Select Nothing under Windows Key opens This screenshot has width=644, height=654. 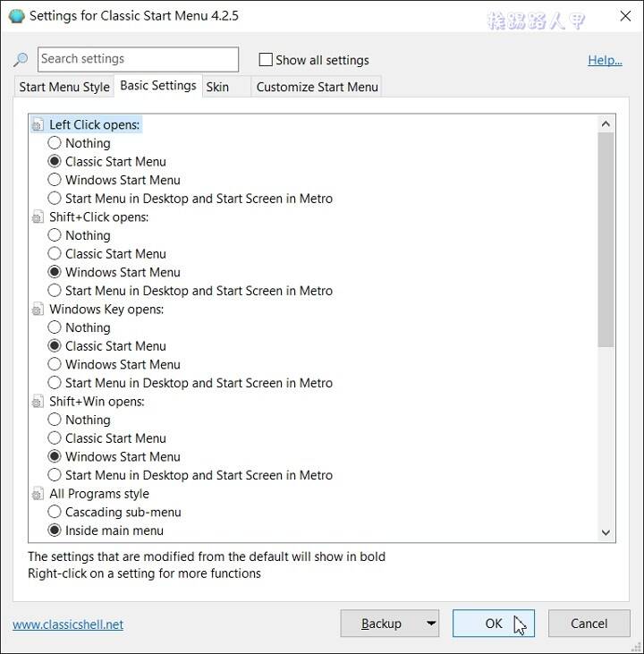tap(55, 327)
